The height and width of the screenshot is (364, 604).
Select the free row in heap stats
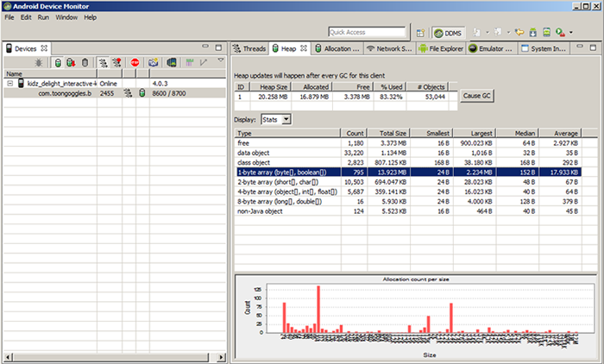coord(408,143)
